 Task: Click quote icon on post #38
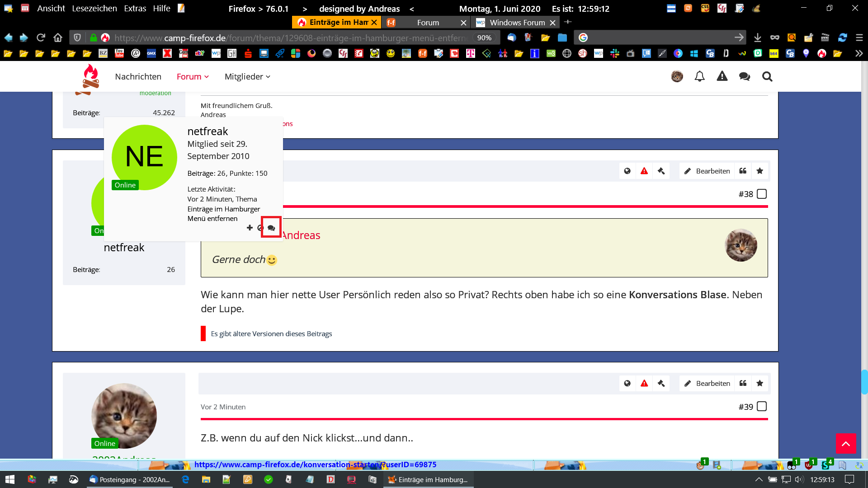pos(743,171)
